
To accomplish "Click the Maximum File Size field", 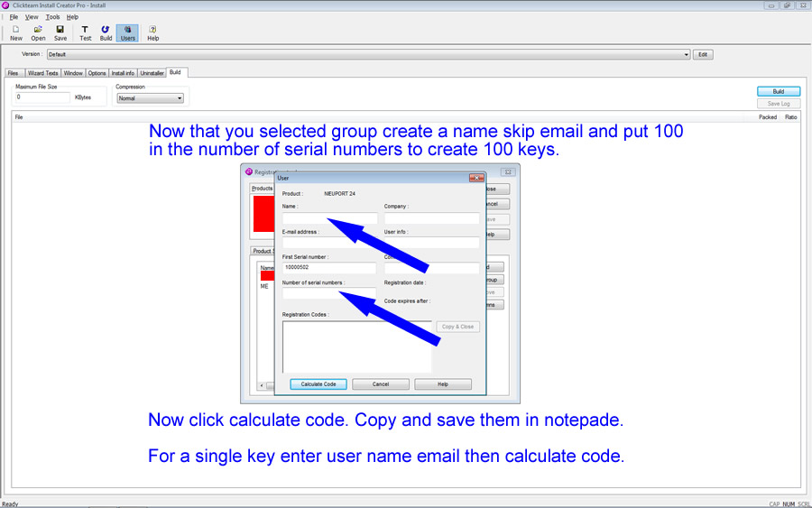I will 42,97.
